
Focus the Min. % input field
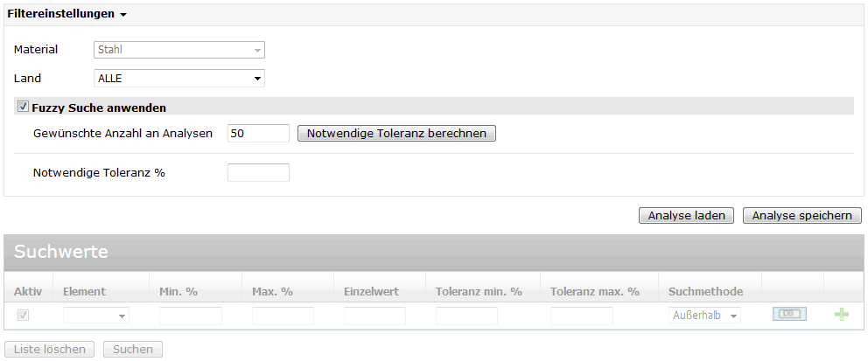pyautogui.click(x=190, y=316)
